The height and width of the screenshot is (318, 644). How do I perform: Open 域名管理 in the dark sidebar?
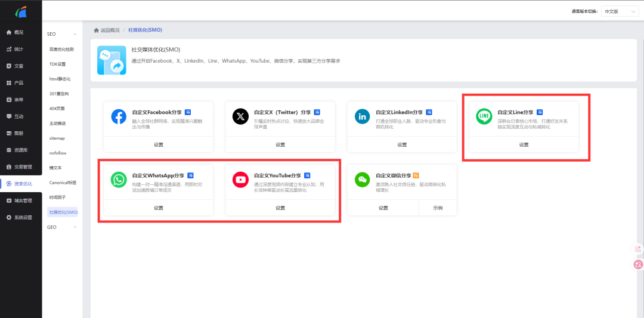pos(21,200)
